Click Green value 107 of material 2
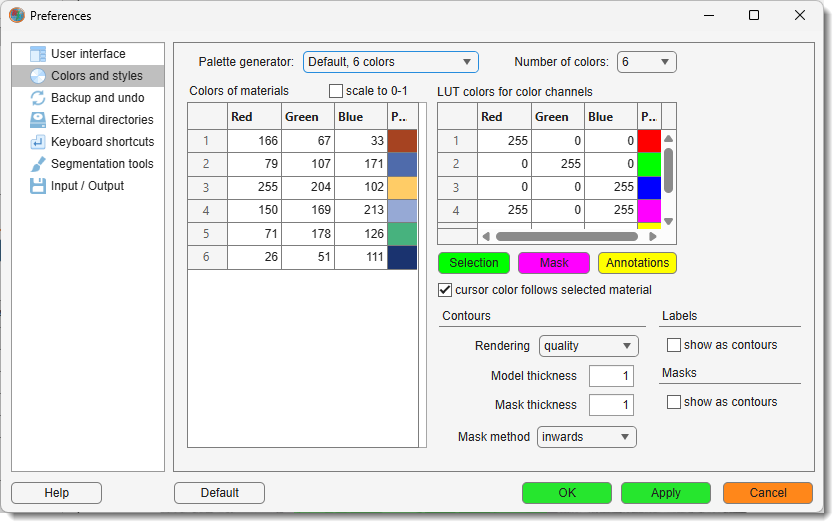This screenshot has height=528, width=839. pos(308,164)
